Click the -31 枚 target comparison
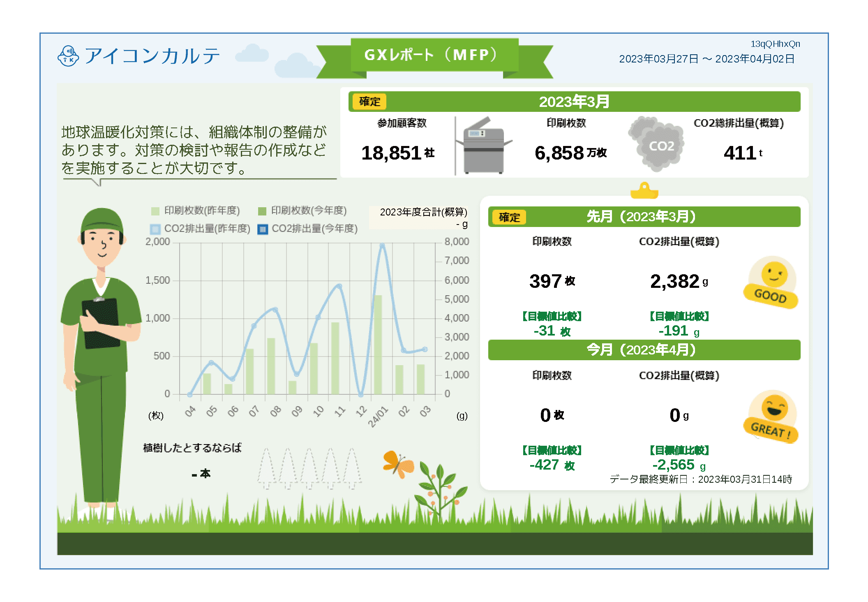 click(552, 331)
